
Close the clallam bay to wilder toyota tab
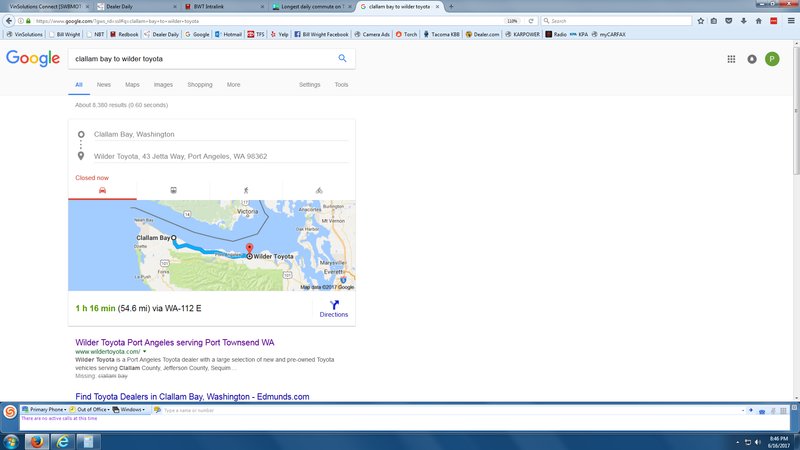tap(437, 7)
